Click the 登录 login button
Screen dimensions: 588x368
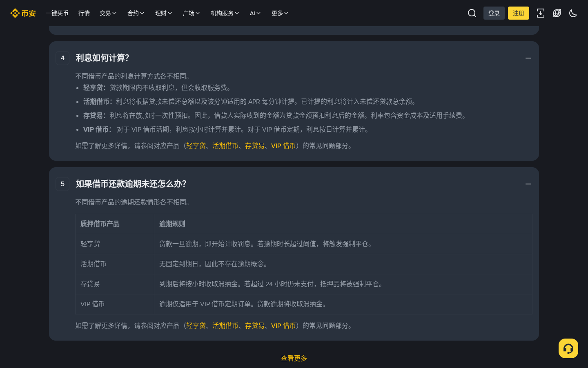(x=494, y=13)
